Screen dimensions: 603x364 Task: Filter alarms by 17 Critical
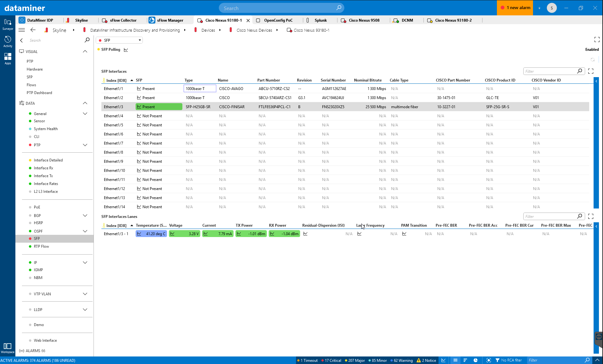(331, 360)
